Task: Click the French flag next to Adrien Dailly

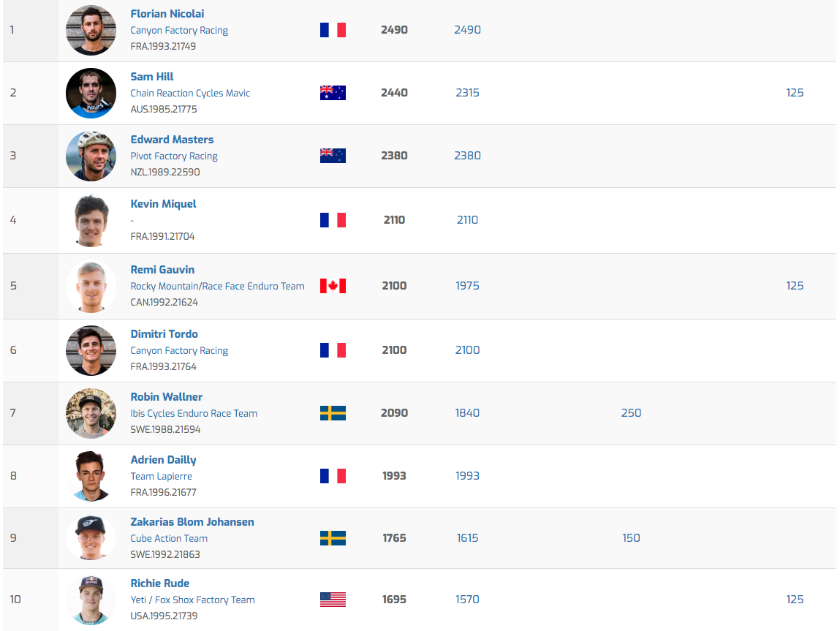Action: (x=333, y=476)
